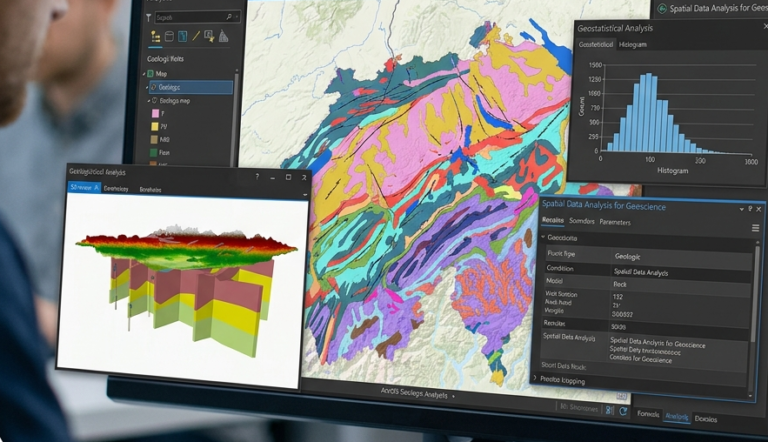Image resolution: width=768 pixels, height=442 pixels.
Task: Maximize the 3D geological analysis window
Action: pos(288,177)
